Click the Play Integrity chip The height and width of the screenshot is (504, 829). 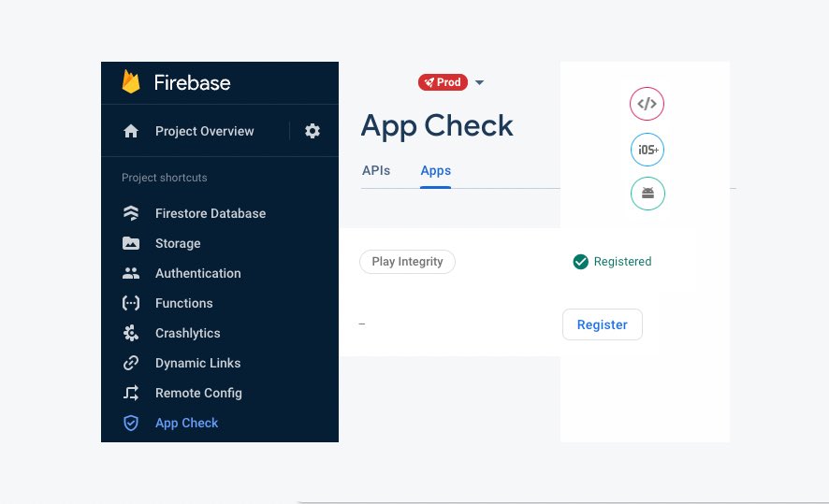pyautogui.click(x=407, y=262)
